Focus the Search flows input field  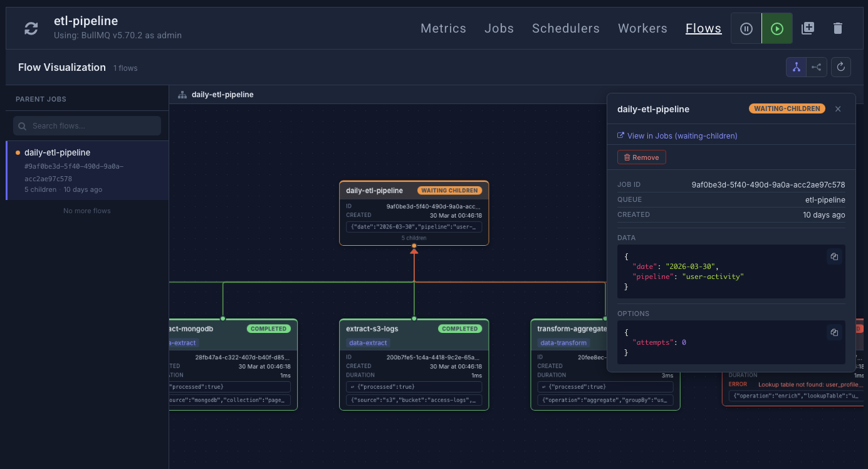point(87,125)
